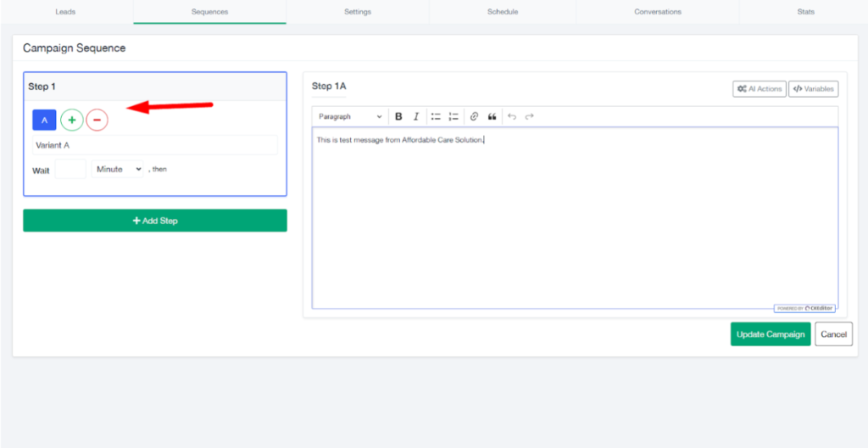Undo the last edit
The width and height of the screenshot is (868, 448).
512,116
